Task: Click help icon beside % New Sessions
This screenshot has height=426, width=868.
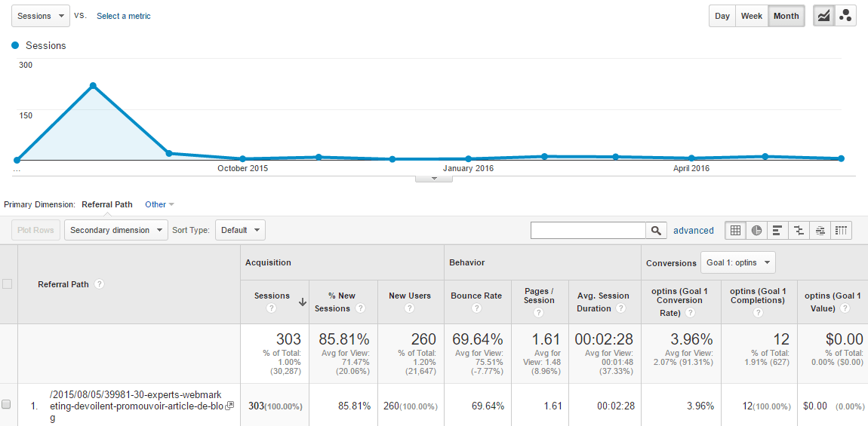Action: (x=360, y=308)
